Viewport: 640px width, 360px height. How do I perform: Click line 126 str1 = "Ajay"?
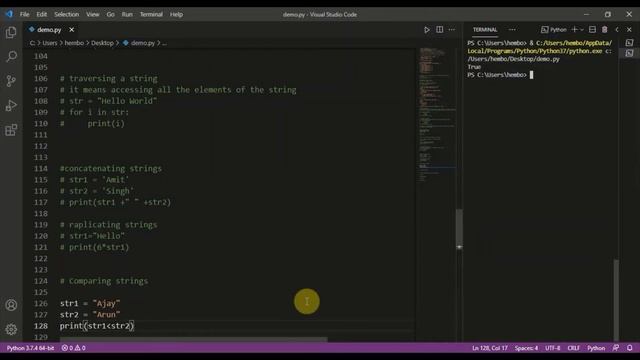point(90,303)
